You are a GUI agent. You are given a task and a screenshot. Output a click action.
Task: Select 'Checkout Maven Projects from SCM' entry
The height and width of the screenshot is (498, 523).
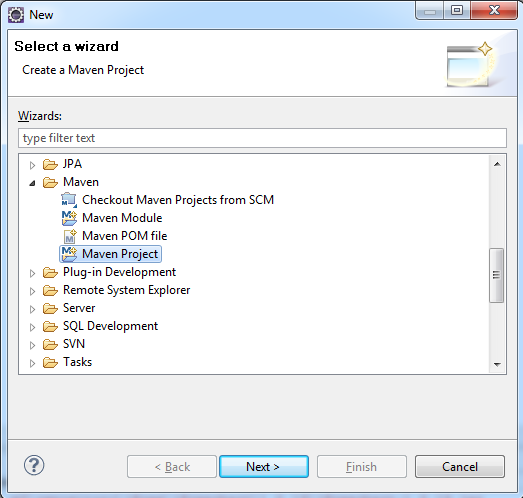click(178, 200)
